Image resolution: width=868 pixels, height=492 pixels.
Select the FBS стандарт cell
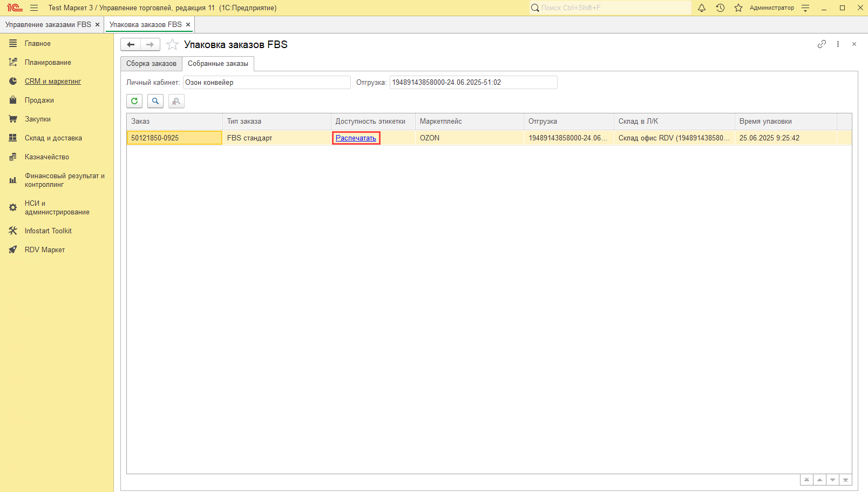(x=277, y=138)
